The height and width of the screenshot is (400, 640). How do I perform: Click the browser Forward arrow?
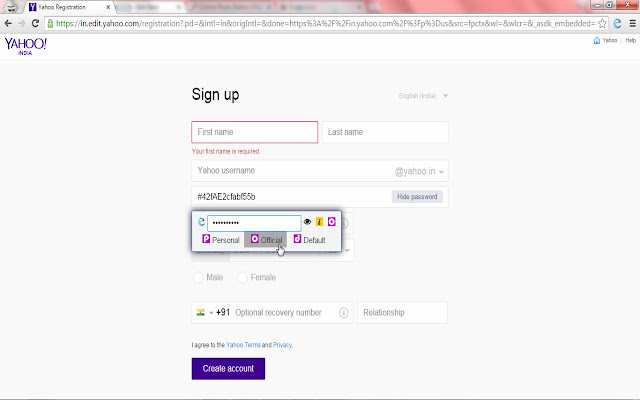[x=22, y=24]
